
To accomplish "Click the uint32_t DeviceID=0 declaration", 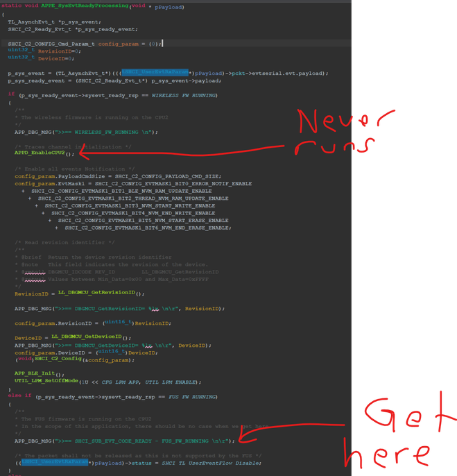I will 41,58.
